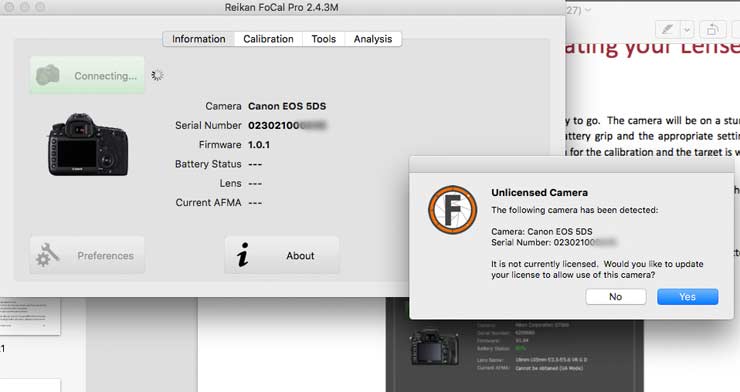The image size is (740, 392).
Task: Click the camera icon on the Connecting button
Action: tap(48, 75)
